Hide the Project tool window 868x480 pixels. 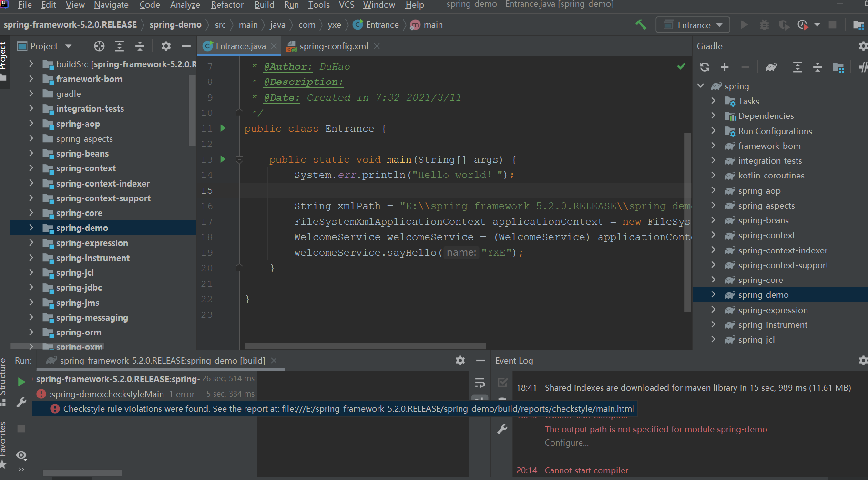186,46
